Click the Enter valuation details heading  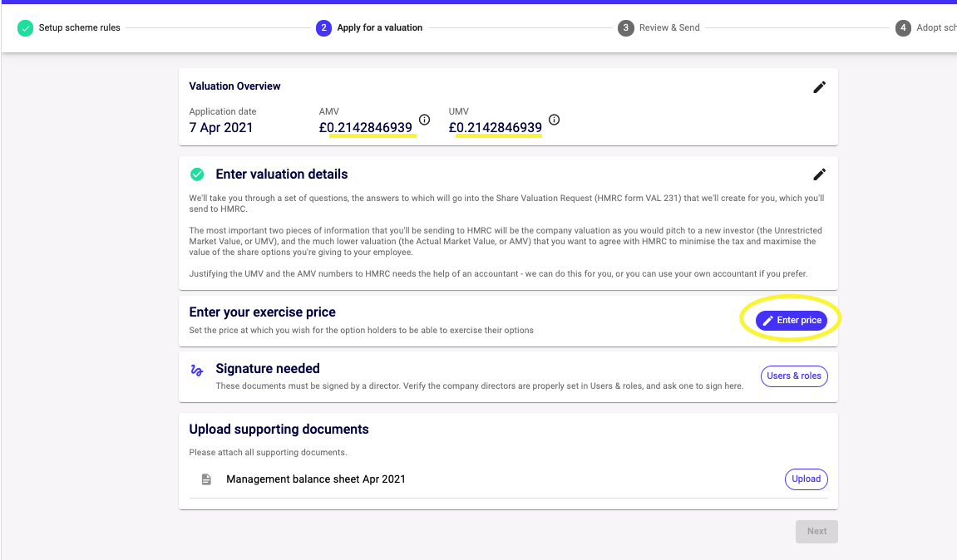point(282,174)
